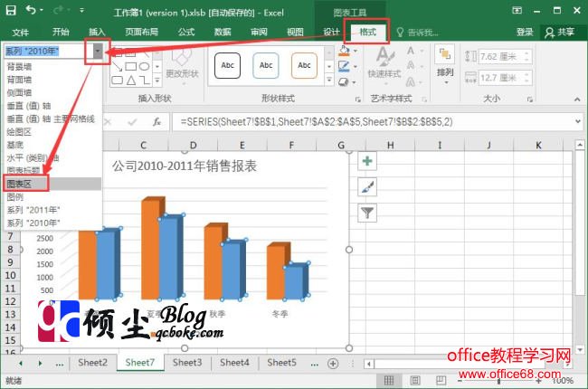Collapse the ribbon with the chevron
This screenshot has width=588, height=389.
click(x=577, y=100)
